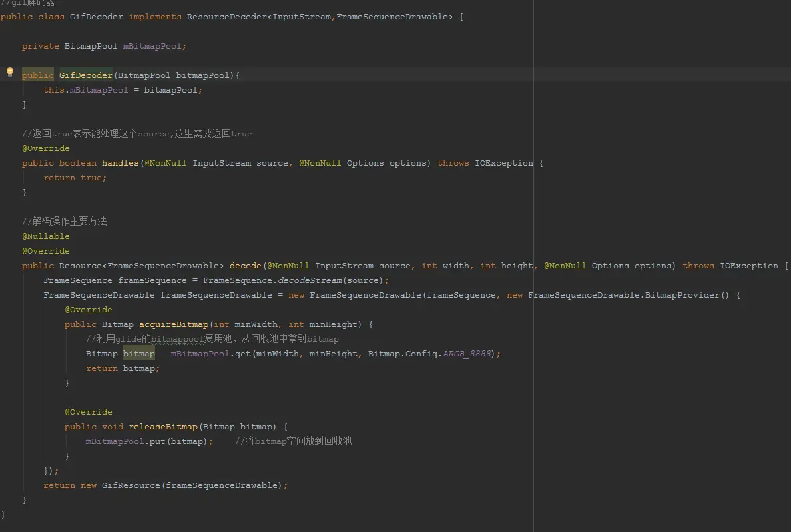Click 'BitmapProvider()' anonymous class creation
791x532 pixels.
point(687,294)
